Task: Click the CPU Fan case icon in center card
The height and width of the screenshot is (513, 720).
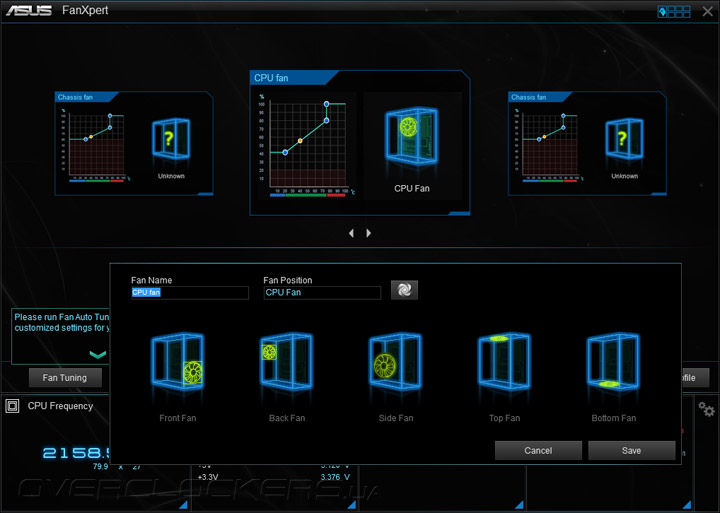Action: tap(412, 136)
